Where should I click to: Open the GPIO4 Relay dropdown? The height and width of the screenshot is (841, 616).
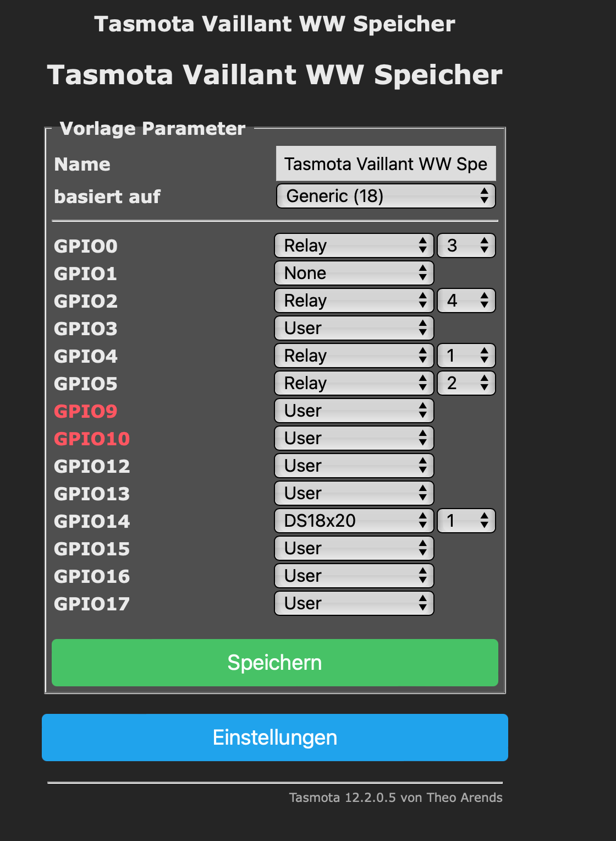point(354,356)
